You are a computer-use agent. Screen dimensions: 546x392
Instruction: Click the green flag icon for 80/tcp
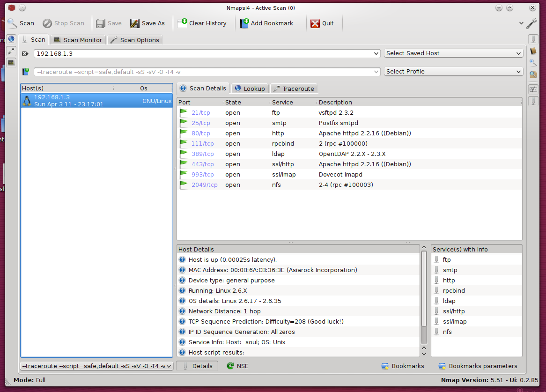tap(183, 133)
